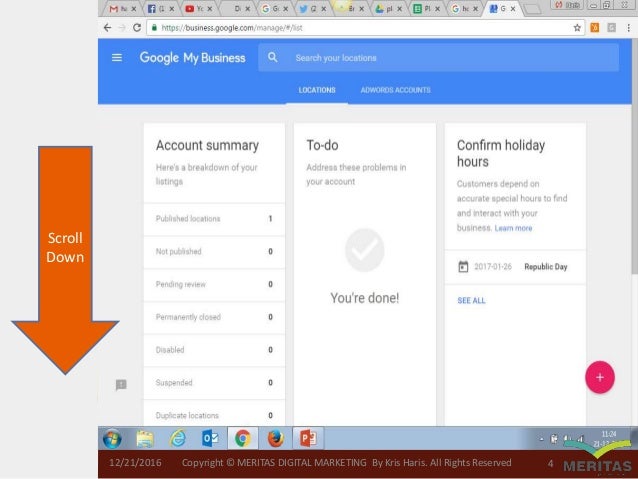This screenshot has height=479, width=638.
Task: Launch Firefox from the taskbar
Action: pyautogui.click(x=275, y=439)
